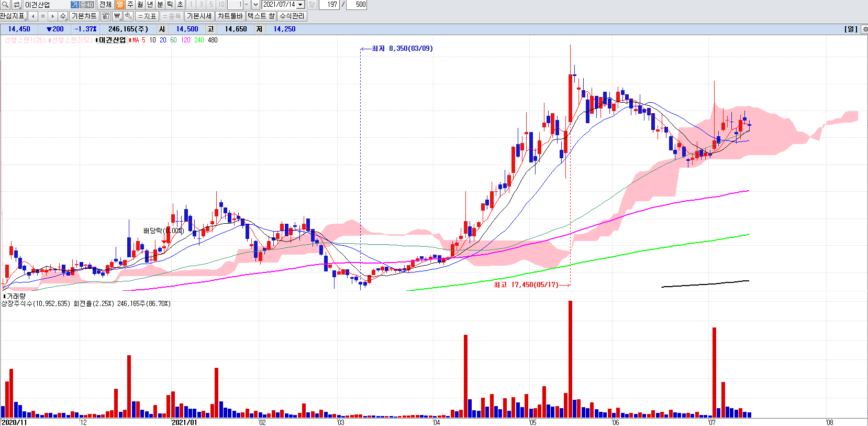Click the 거 market badge icon
The image size is (868, 426).
pos(74,5)
